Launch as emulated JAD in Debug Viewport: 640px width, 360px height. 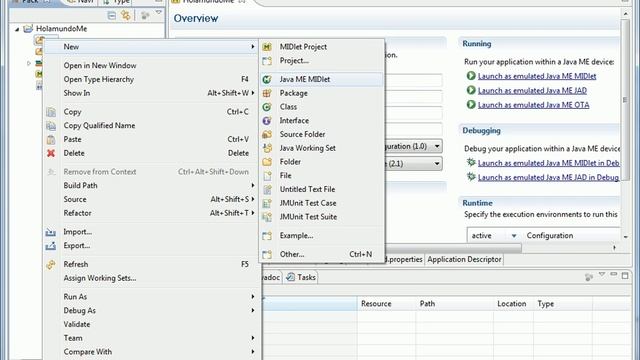(x=548, y=178)
